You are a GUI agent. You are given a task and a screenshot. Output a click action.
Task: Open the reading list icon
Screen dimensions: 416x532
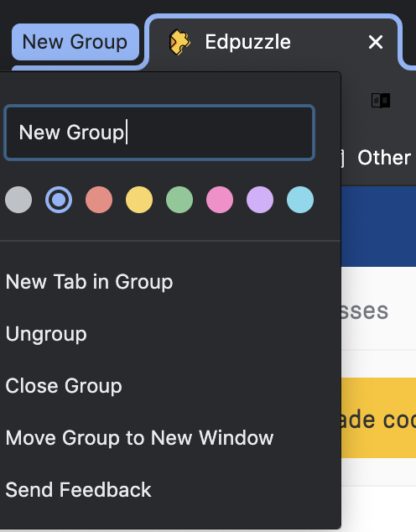tap(381, 101)
